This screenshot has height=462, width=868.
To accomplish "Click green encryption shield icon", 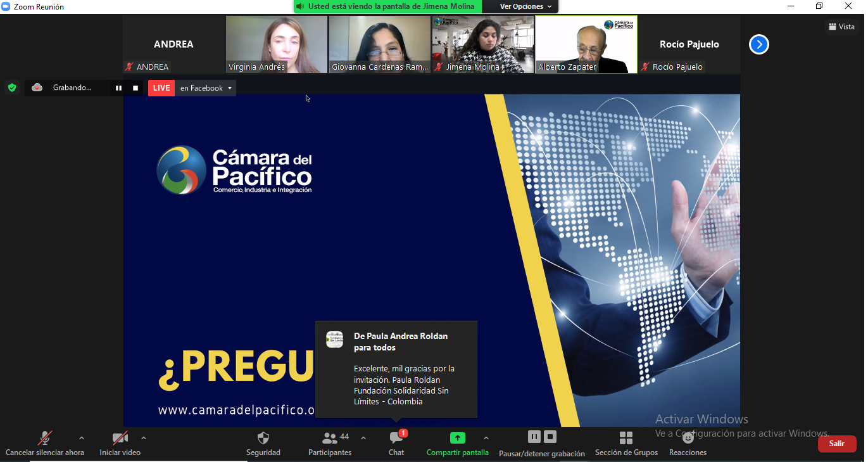I will coord(12,87).
